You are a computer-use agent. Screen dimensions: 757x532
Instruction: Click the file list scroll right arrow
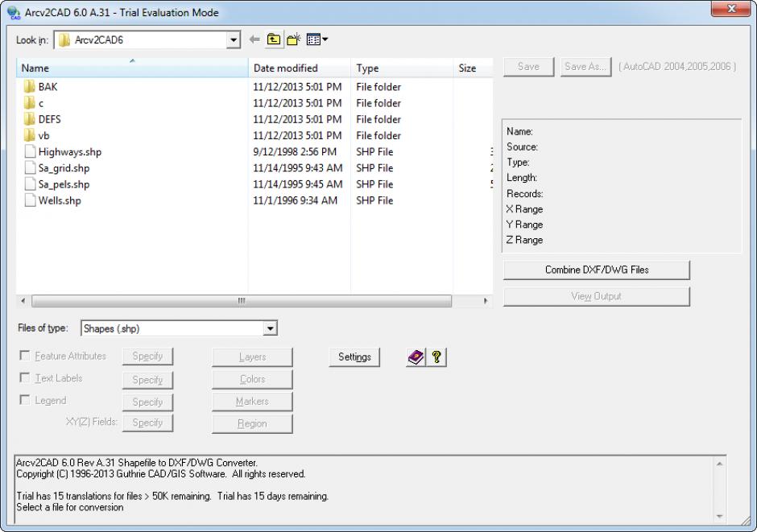point(485,301)
